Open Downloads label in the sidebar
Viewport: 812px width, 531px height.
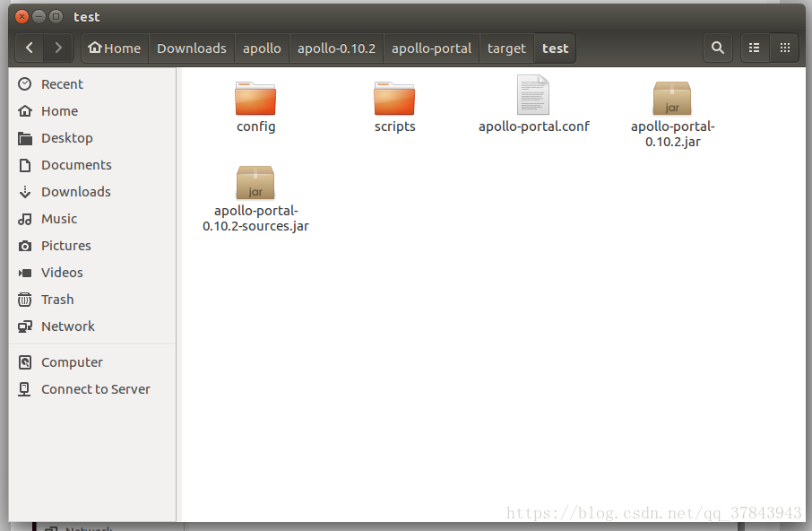pos(76,192)
